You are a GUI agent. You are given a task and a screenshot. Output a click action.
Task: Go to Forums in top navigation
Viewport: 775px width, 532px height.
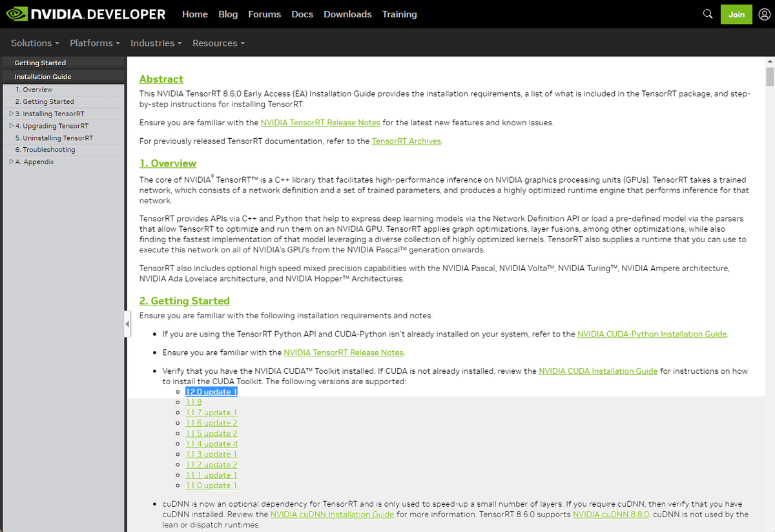coord(265,14)
